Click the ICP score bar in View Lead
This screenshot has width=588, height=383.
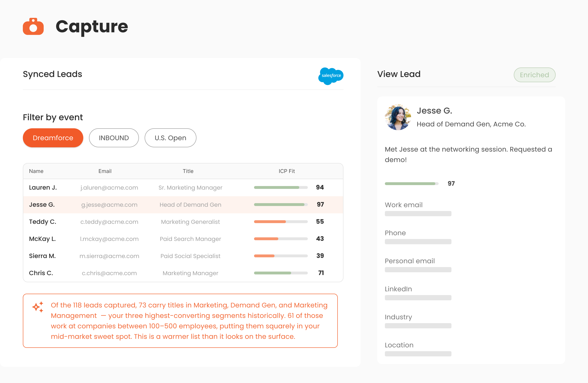411,184
